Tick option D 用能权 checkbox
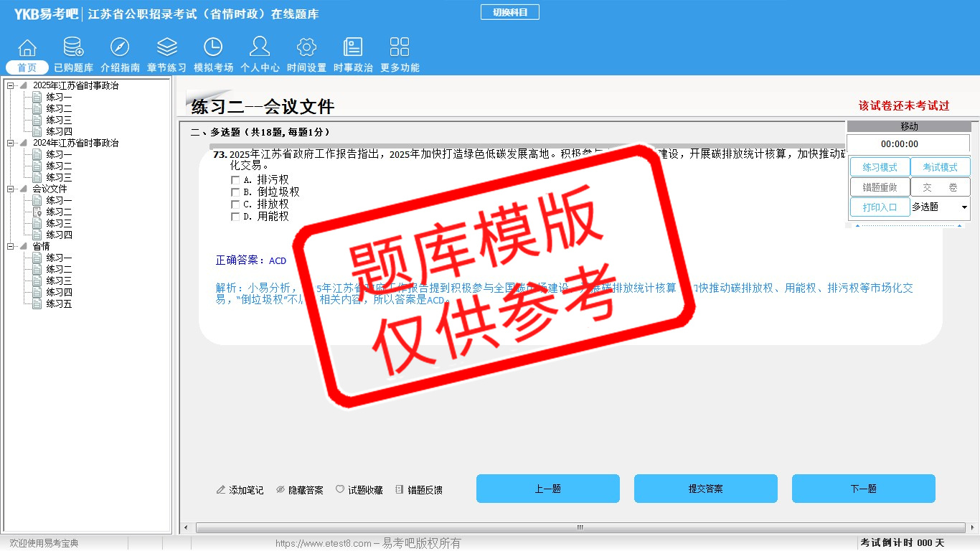The width and height of the screenshot is (980, 551). pyautogui.click(x=235, y=216)
